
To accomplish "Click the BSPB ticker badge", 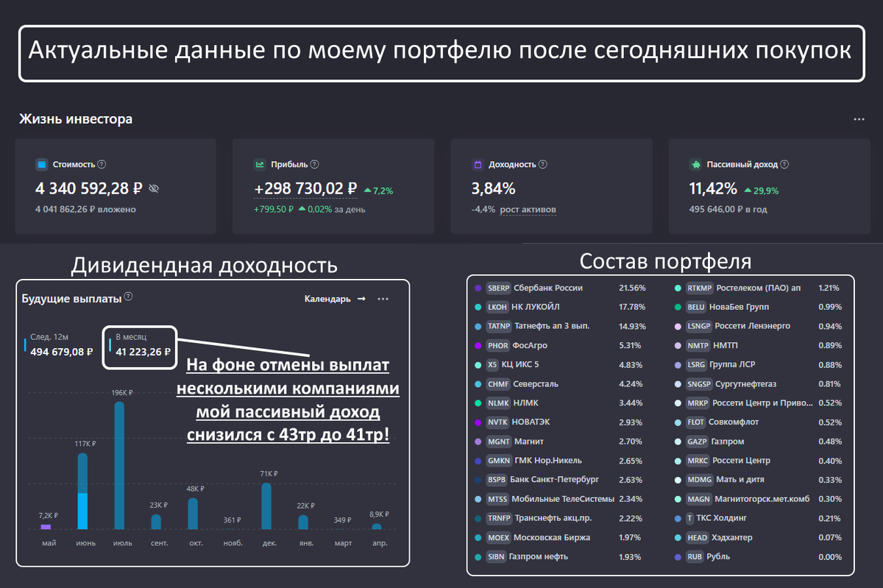I will coord(497,480).
